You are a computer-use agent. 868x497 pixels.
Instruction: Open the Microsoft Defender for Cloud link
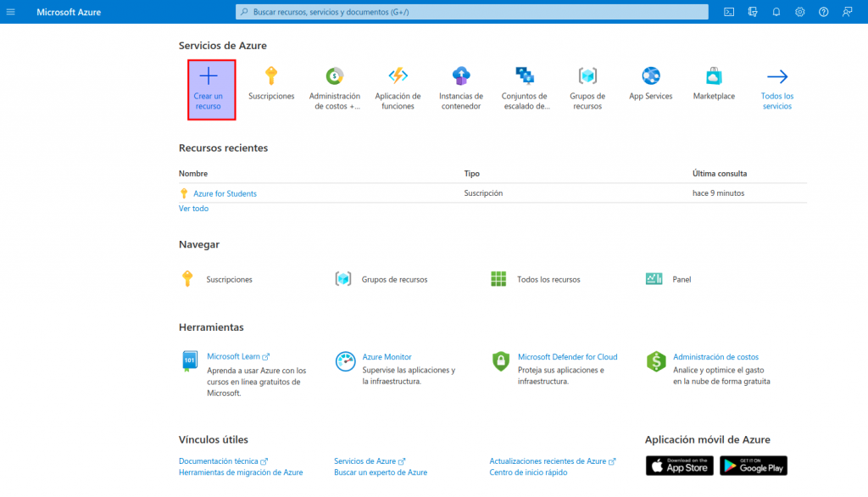[567, 357]
